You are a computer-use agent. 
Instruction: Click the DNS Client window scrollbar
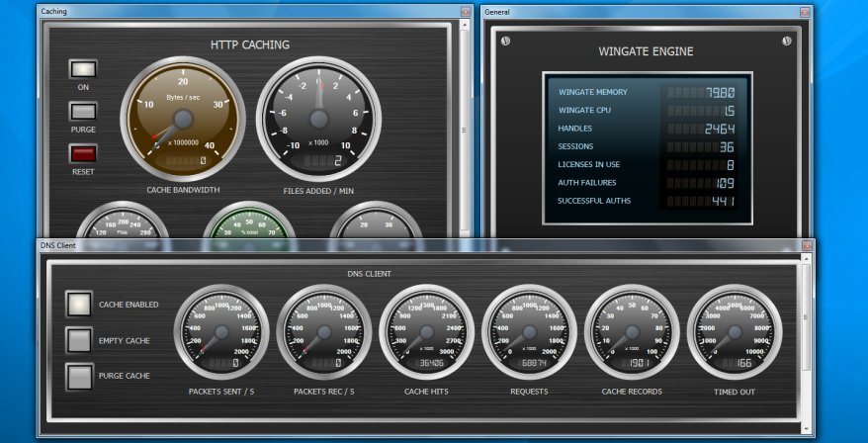click(809, 336)
